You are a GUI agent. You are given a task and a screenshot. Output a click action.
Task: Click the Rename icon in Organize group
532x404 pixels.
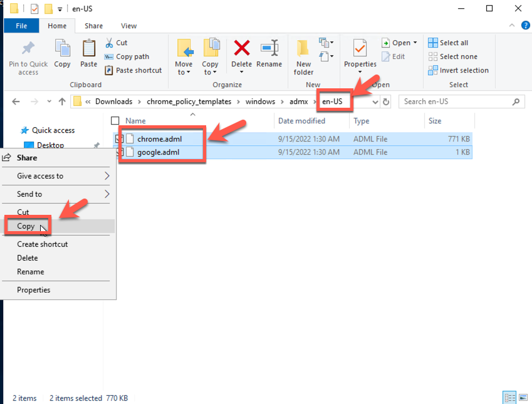pos(269,49)
